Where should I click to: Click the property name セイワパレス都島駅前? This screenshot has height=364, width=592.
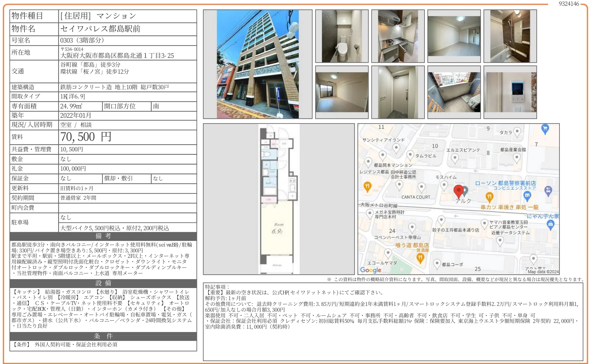click(100, 29)
